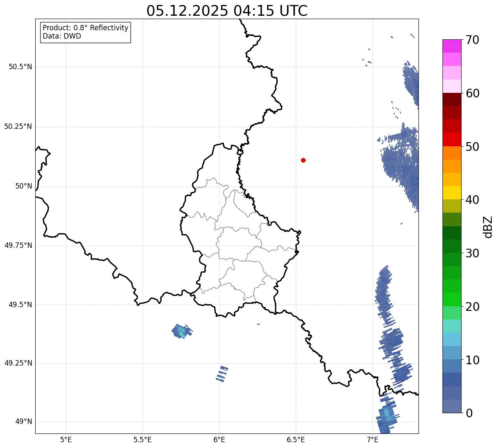
Task: Click the 'Product: 0.8° Reflectivity' text
Action: 86,28
